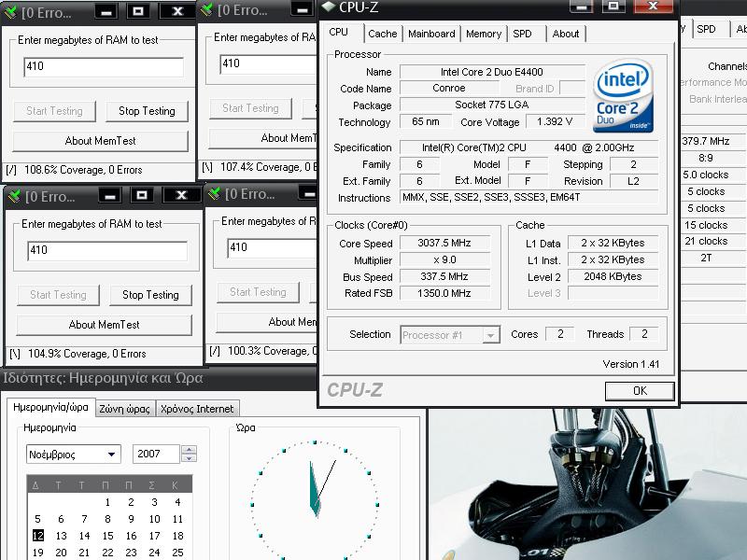Click RAM megabytes field in 108.6% coverage window
This screenshot has width=747, height=560.
tap(104, 66)
